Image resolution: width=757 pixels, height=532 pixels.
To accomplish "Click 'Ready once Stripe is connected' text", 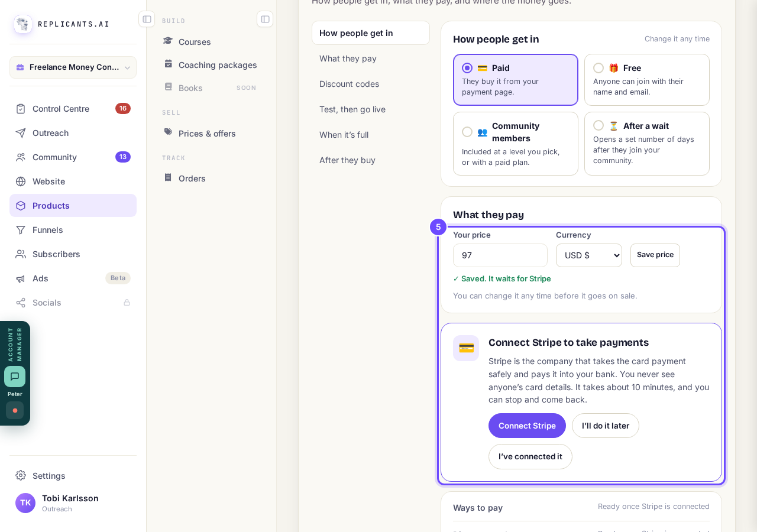I will point(654,507).
